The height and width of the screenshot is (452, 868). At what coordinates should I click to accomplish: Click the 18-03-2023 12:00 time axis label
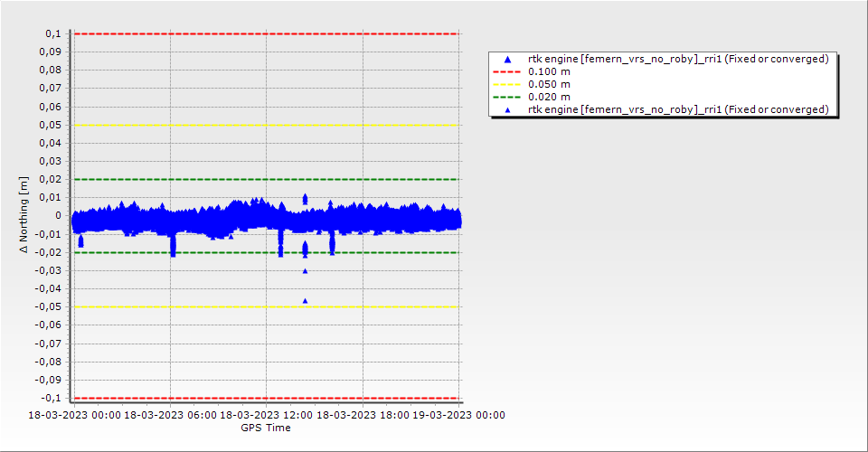tap(266, 415)
